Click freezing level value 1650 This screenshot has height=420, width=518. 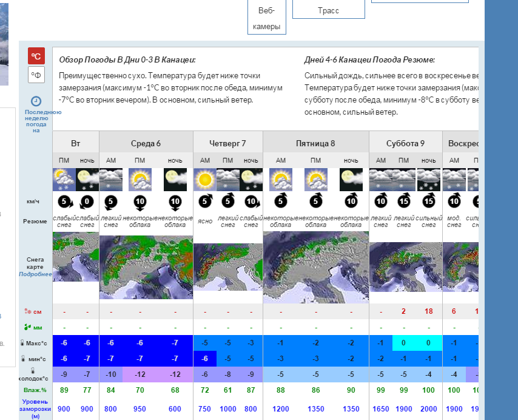381,409
